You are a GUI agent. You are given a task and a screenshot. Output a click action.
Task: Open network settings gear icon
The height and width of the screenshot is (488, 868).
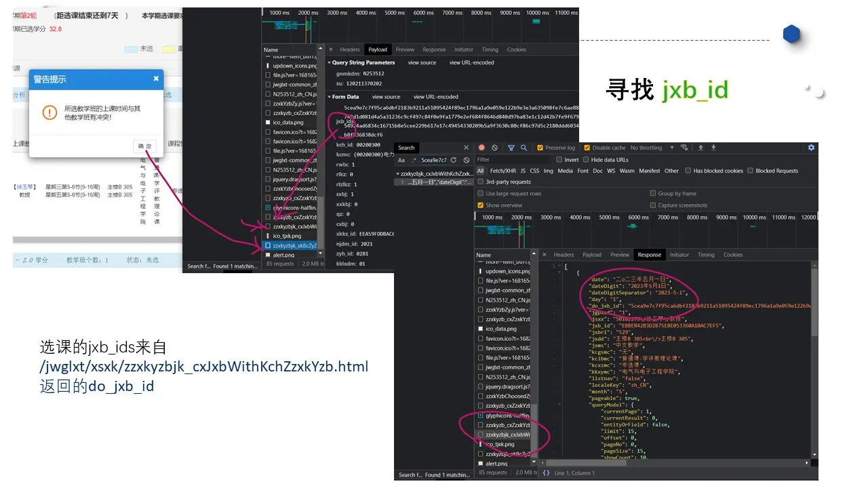pyautogui.click(x=811, y=148)
